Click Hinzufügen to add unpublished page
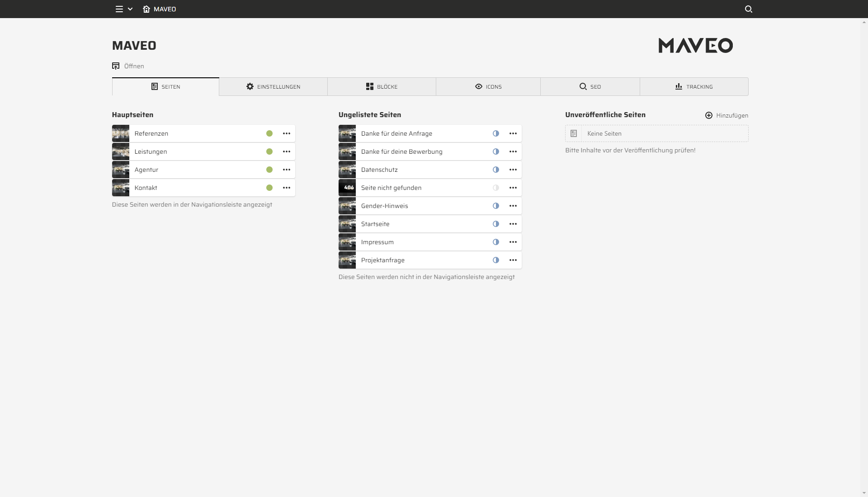Image resolution: width=868 pixels, height=497 pixels. point(726,115)
